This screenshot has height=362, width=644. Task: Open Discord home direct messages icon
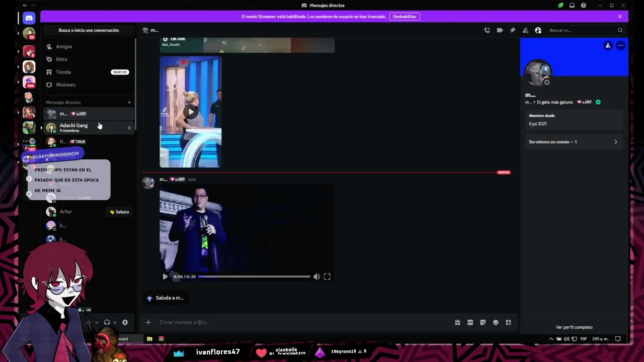tap(29, 18)
